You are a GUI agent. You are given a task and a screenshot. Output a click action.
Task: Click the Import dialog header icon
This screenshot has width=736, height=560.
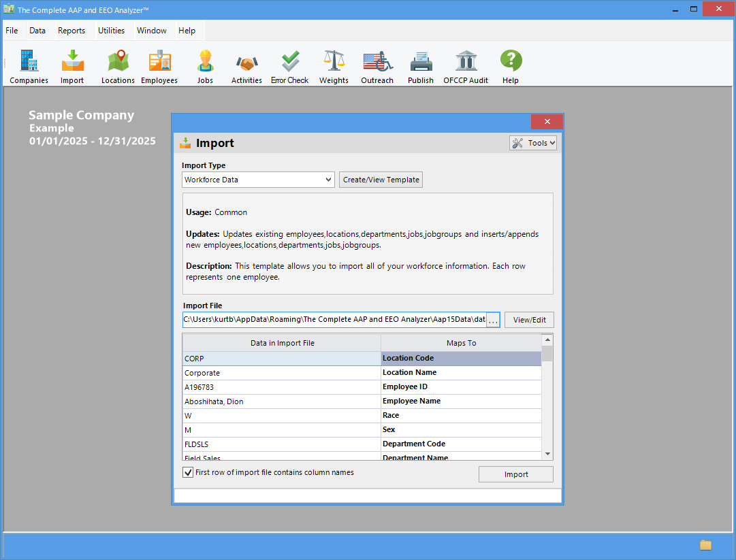pyautogui.click(x=185, y=143)
